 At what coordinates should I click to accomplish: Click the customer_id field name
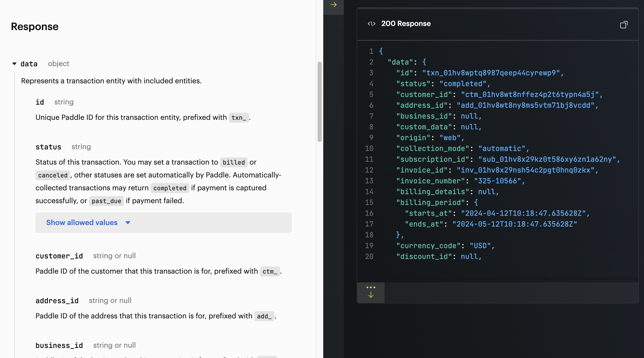tap(59, 256)
